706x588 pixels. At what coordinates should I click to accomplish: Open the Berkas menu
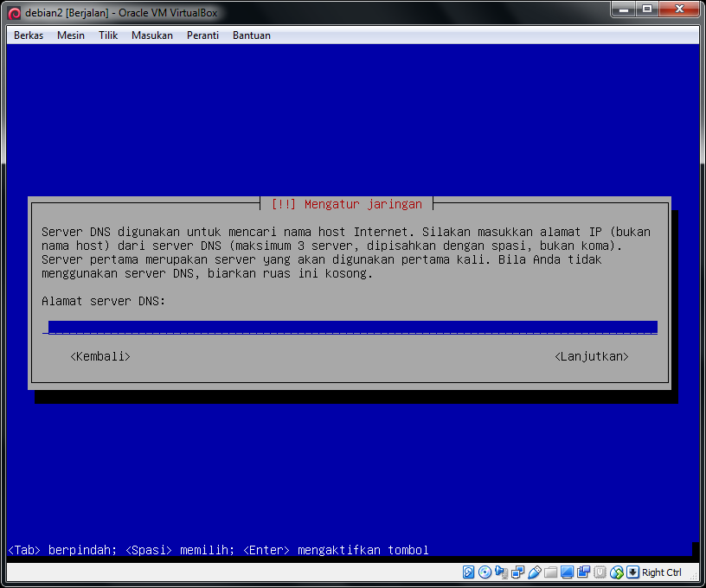[x=29, y=35]
